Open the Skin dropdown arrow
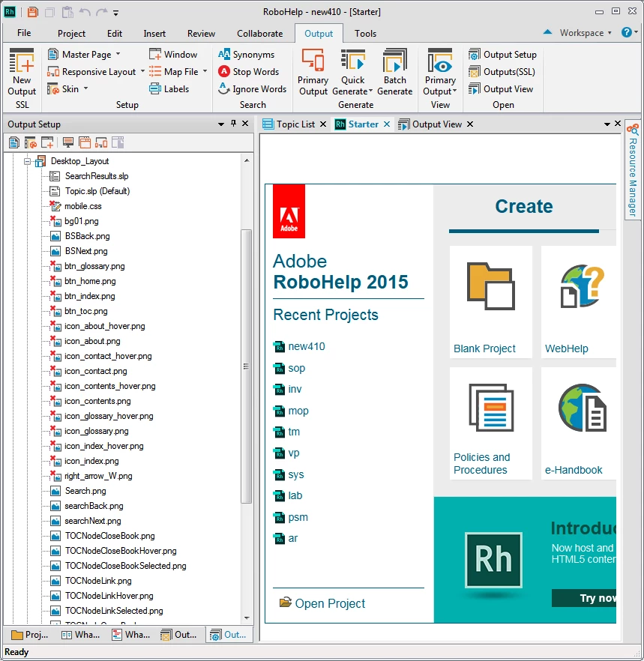 point(85,88)
